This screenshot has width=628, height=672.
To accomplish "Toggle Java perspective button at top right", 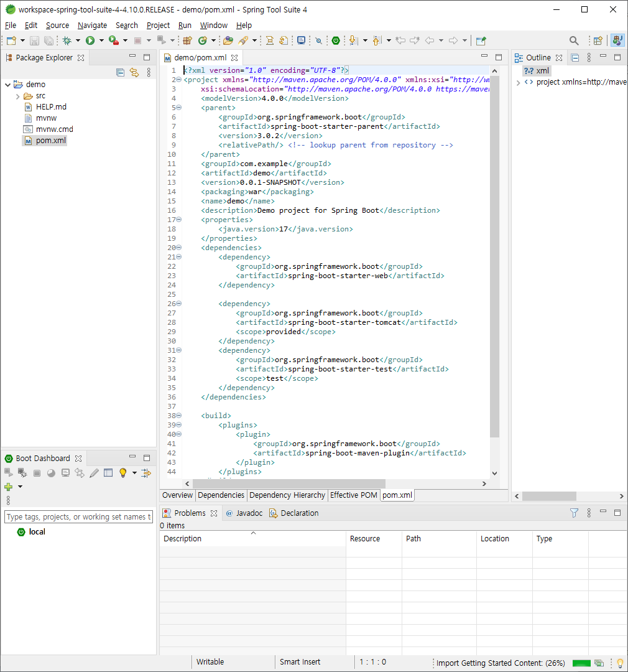I will (617, 40).
